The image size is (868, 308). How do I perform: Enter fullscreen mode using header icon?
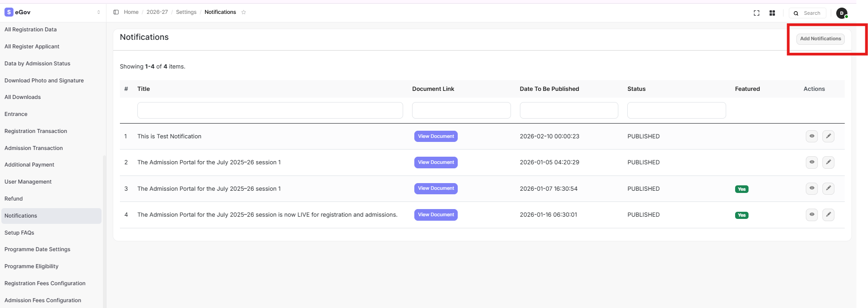(x=757, y=13)
